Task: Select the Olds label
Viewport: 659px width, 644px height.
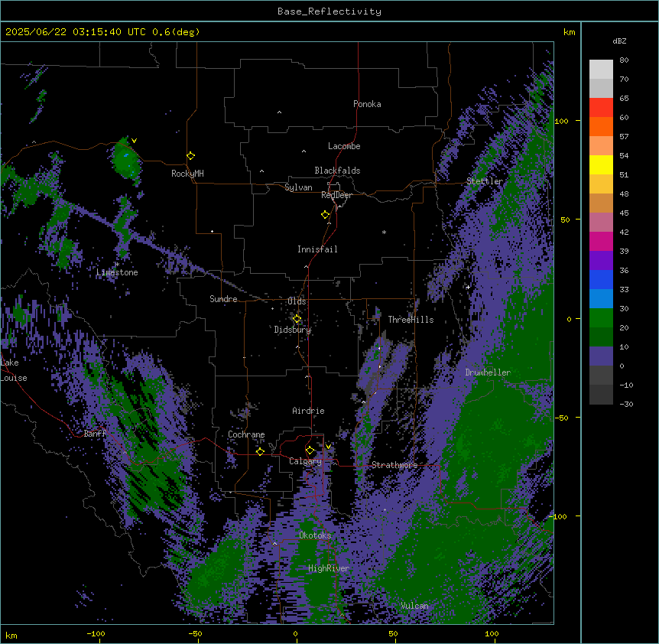Action: (x=297, y=301)
